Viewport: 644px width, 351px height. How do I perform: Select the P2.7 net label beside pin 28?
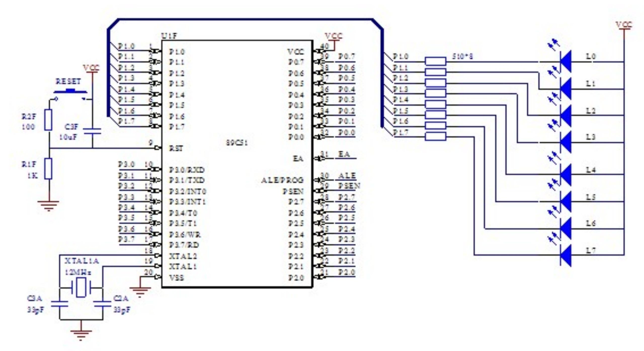tap(347, 197)
